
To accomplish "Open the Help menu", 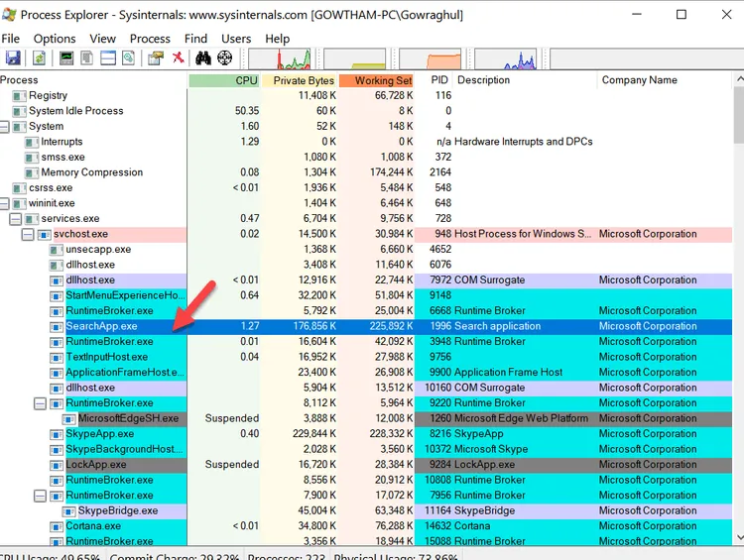I will coord(277,39).
